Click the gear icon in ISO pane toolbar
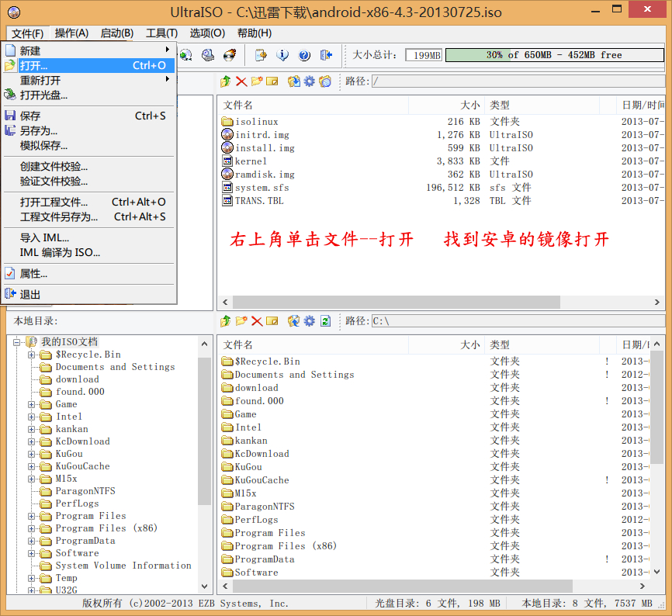Viewport: 672px width, 616px height. coord(310,81)
